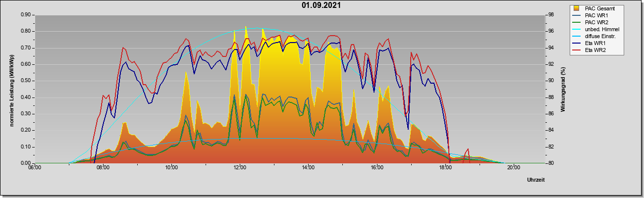Click the 08:00 time axis tick
The image size is (644, 198).
click(x=103, y=168)
